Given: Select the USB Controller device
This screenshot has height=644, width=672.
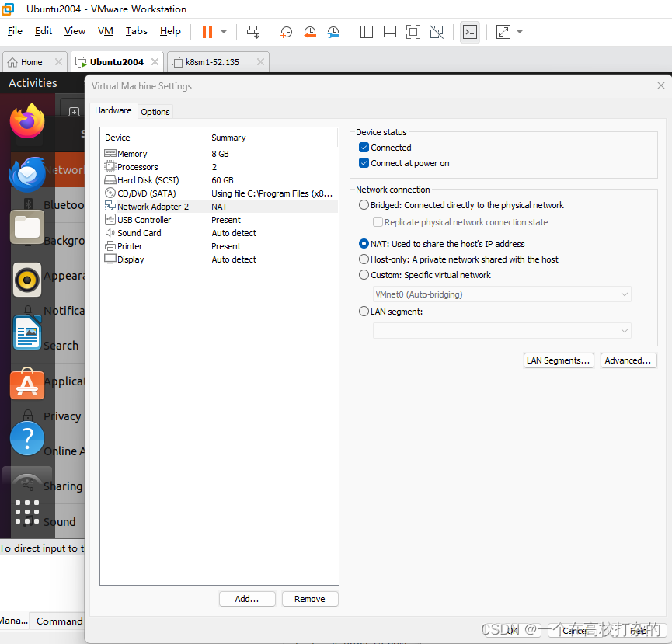Looking at the screenshot, I should 221,220.
